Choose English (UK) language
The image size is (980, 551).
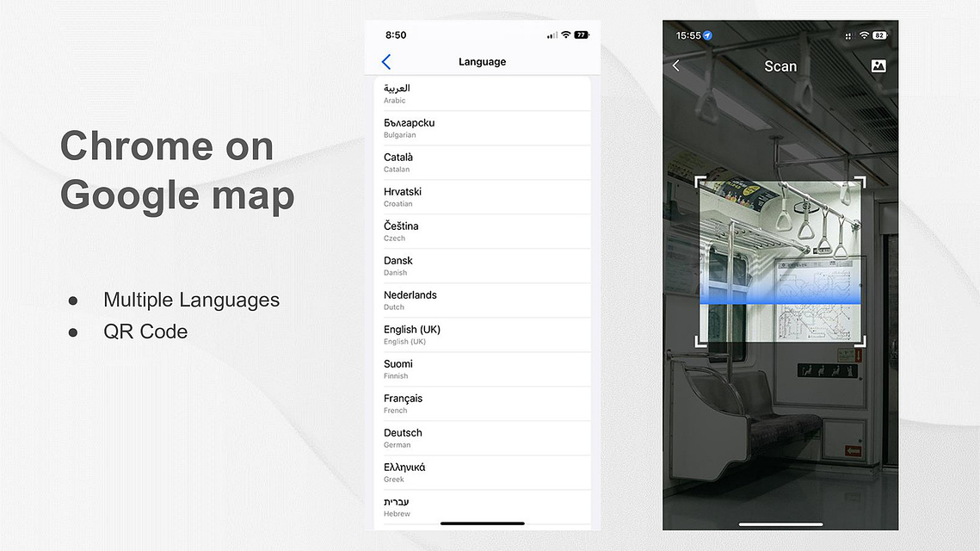[x=483, y=335]
